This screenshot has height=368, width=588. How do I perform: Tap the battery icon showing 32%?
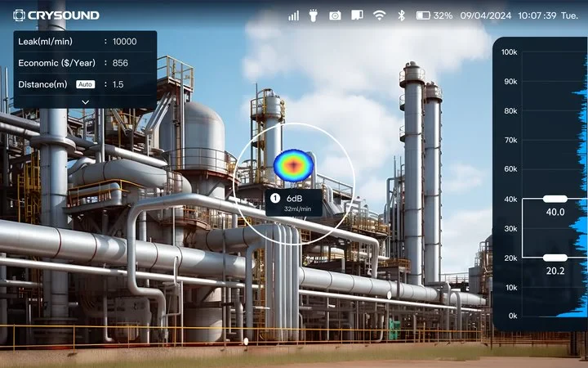pos(423,16)
